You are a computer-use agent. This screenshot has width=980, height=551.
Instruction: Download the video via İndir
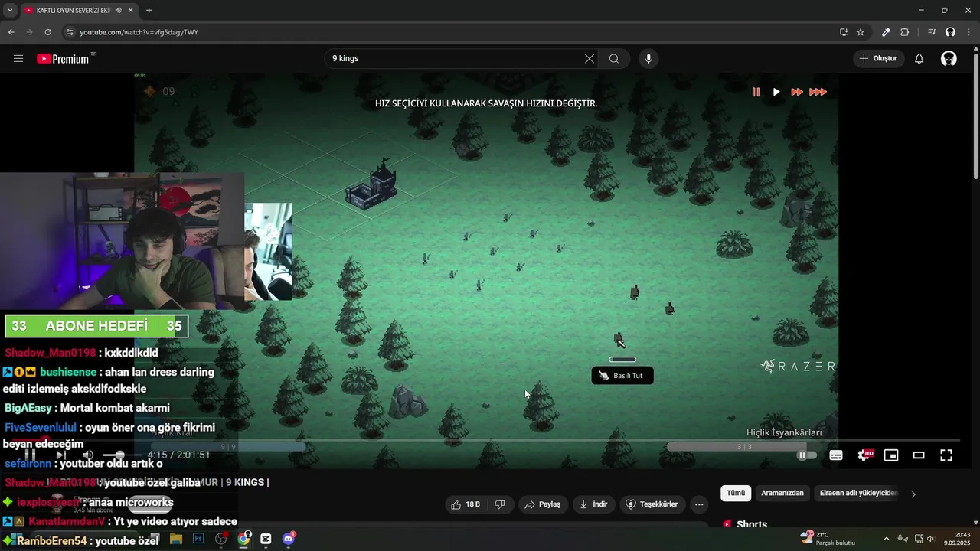593,504
